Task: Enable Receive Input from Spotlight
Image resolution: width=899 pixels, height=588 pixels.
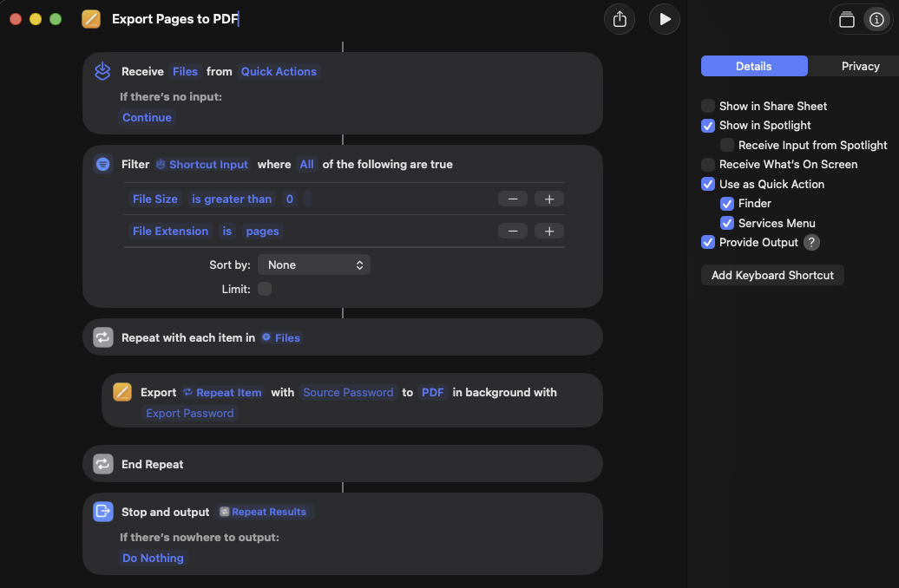Action: click(727, 145)
